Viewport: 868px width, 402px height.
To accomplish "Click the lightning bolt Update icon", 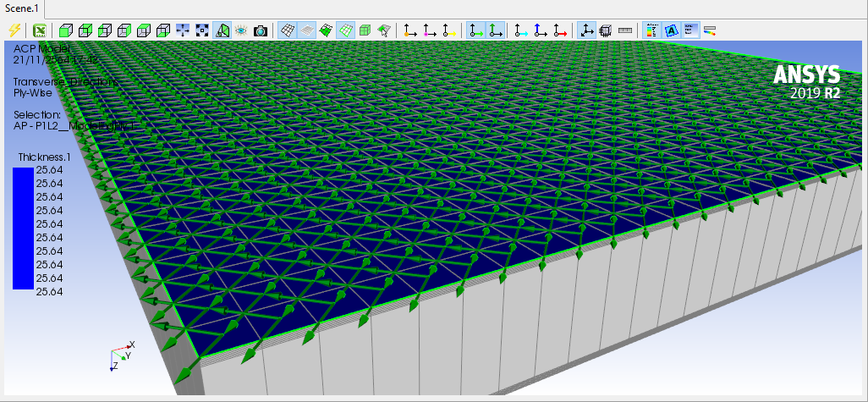I will tap(14, 30).
